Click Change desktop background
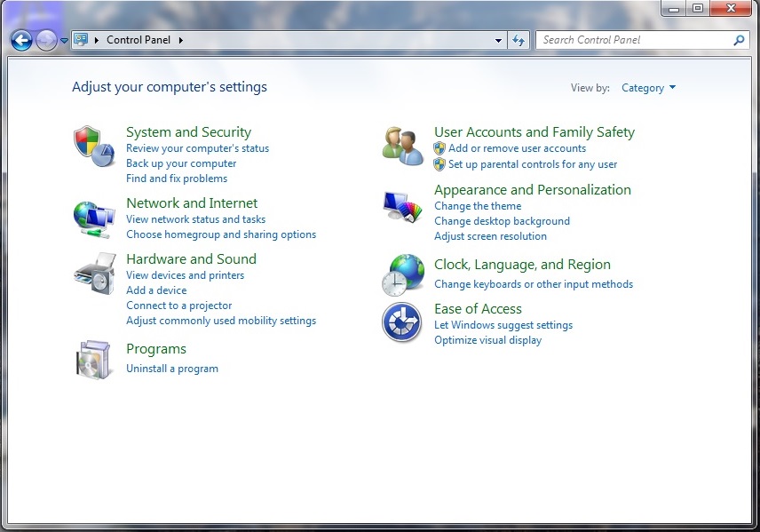 coord(502,221)
